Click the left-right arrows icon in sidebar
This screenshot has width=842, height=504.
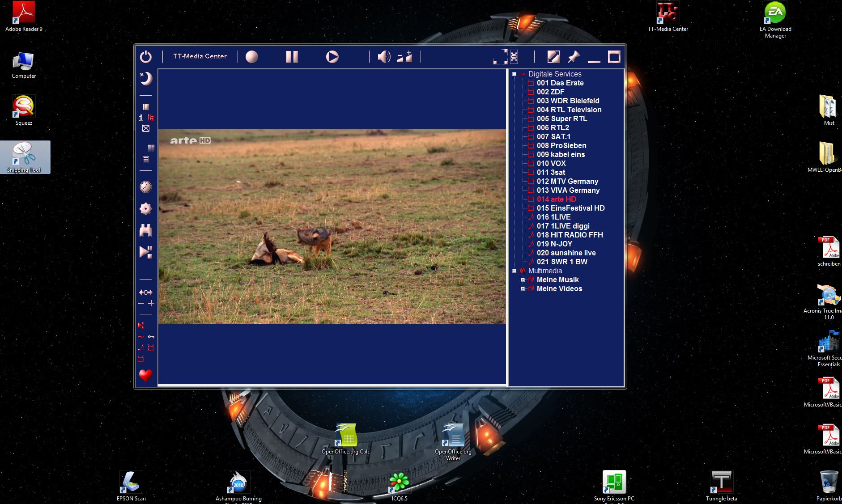(x=146, y=292)
